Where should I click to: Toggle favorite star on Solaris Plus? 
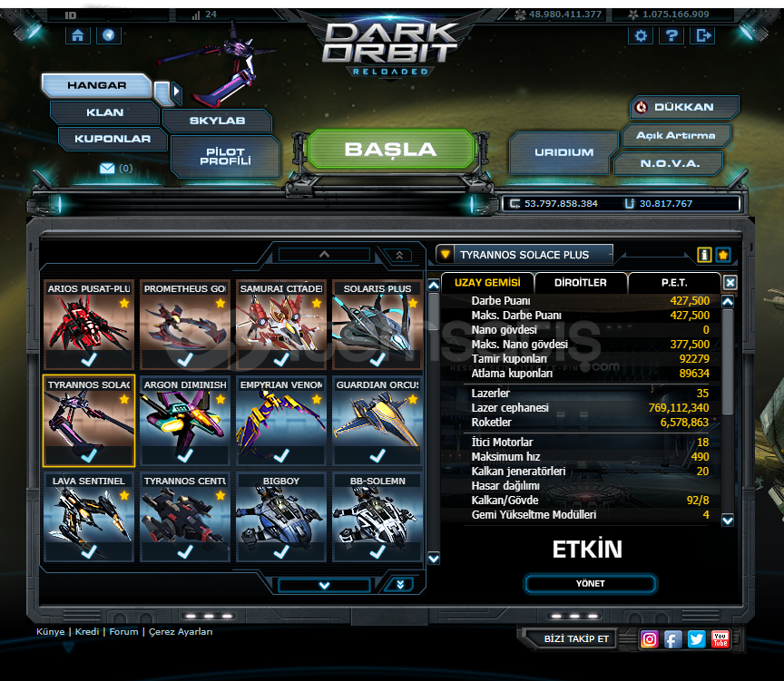(413, 303)
